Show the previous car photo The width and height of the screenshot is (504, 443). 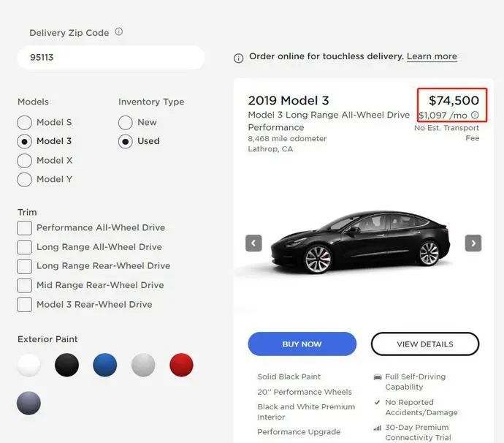(253, 243)
